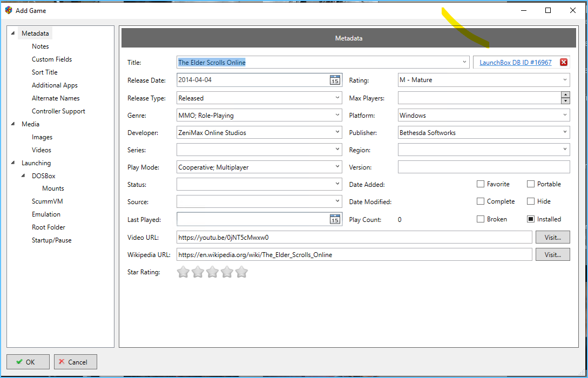Collapse the DOSBox tree node arrow
The height and width of the screenshot is (378, 588).
tap(23, 175)
